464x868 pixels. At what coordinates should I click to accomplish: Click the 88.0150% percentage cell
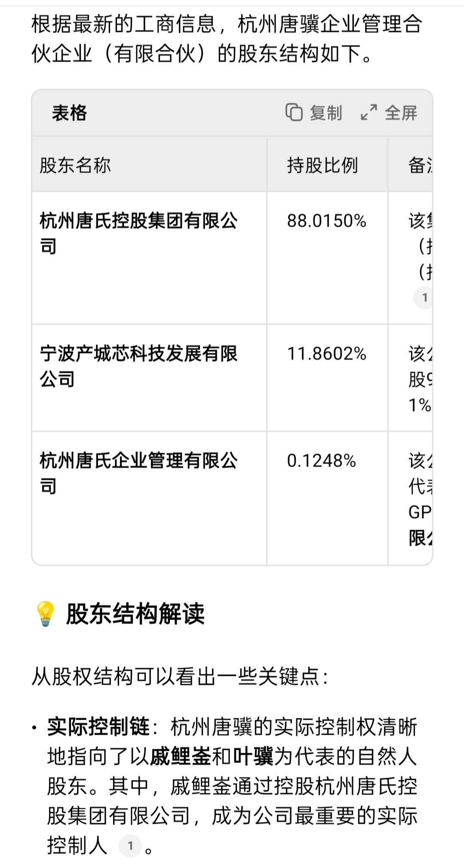(326, 221)
